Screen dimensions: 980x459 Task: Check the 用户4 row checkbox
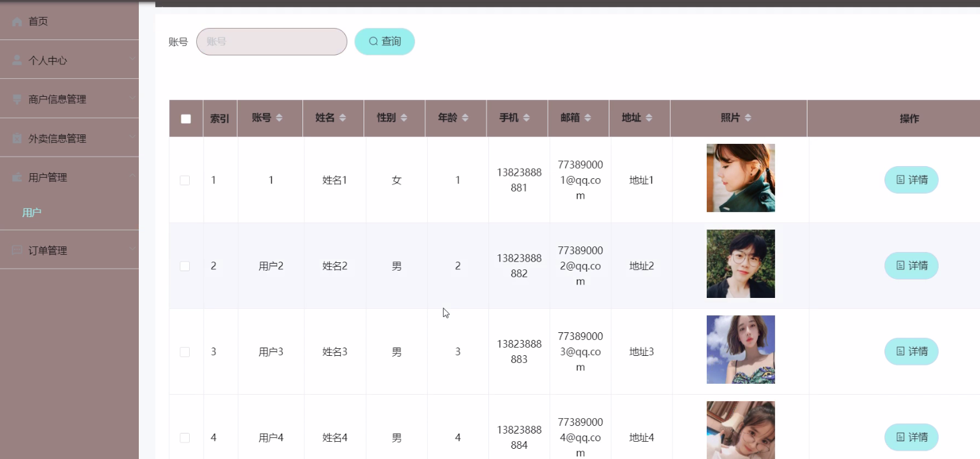tap(185, 438)
